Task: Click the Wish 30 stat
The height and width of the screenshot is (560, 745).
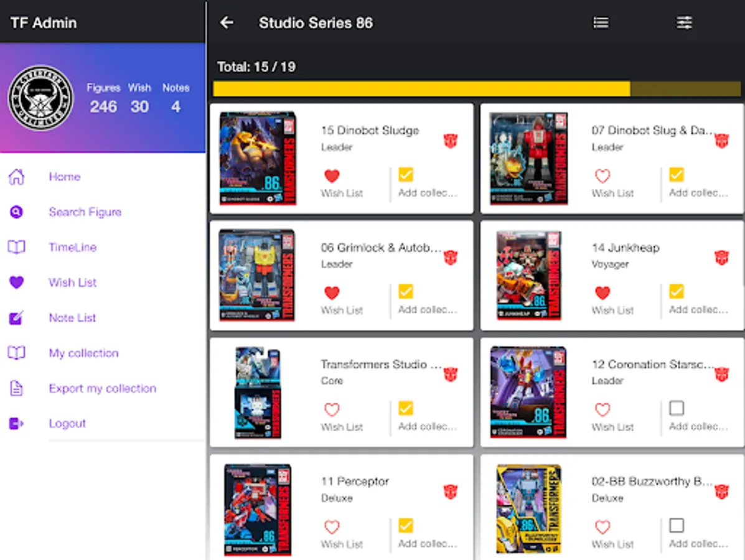Action: tap(139, 99)
